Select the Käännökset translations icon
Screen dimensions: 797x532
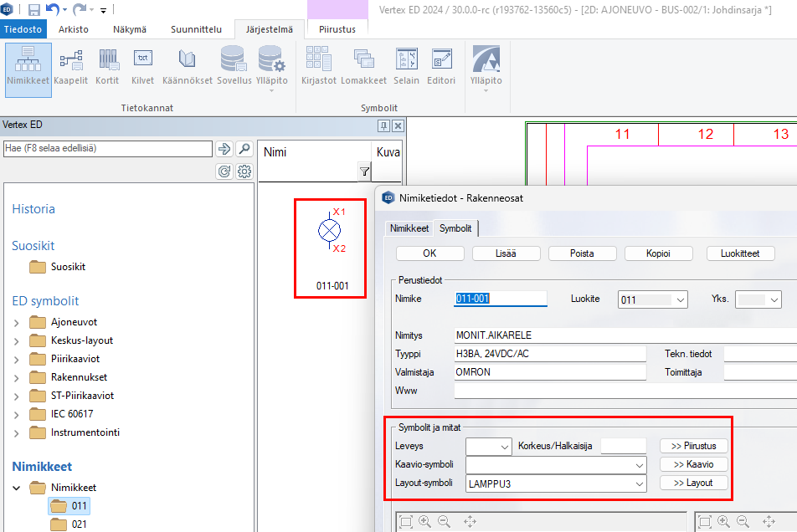click(187, 65)
